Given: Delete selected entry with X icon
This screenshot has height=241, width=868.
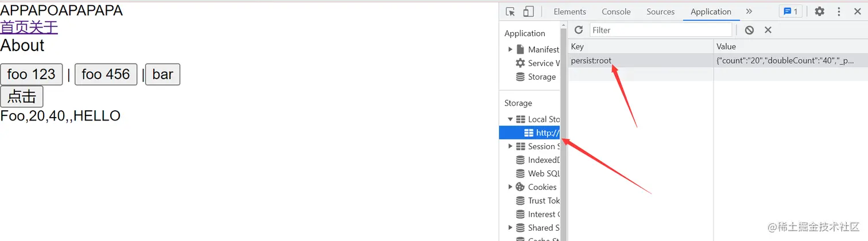Looking at the screenshot, I should click(x=768, y=30).
